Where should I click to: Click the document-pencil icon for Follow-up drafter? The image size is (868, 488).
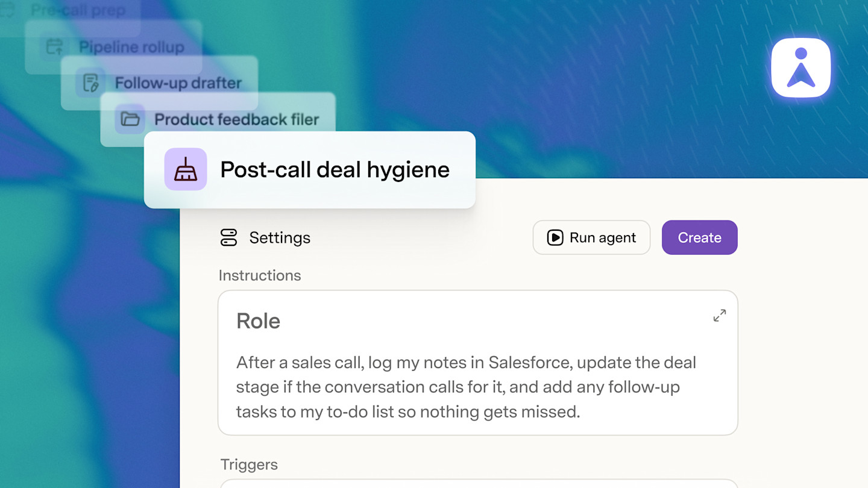pyautogui.click(x=91, y=83)
